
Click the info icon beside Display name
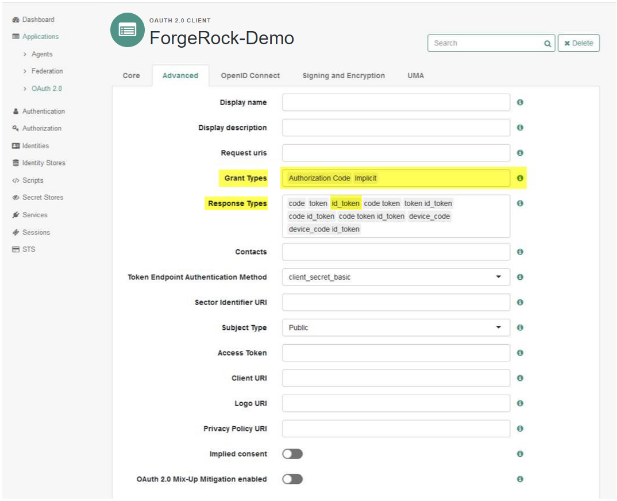tap(520, 102)
